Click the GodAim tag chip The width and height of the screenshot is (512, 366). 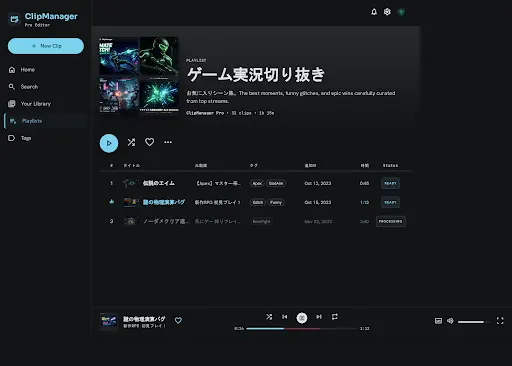pos(276,183)
